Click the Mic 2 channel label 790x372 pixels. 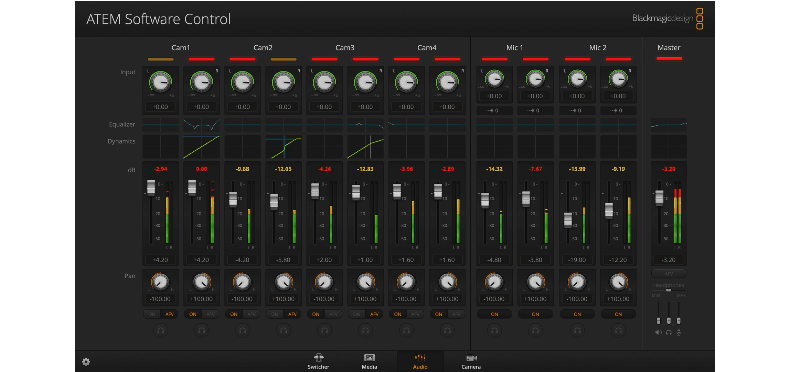pyautogui.click(x=598, y=48)
